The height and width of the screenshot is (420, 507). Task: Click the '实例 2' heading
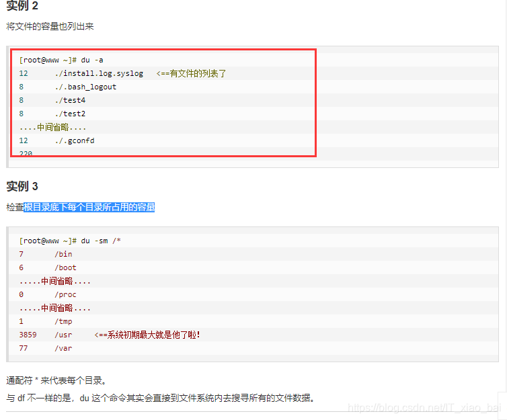[x=22, y=5]
